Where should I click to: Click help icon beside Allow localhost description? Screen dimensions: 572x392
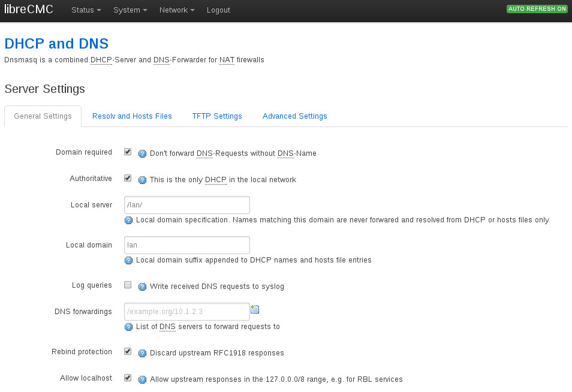[142, 379]
